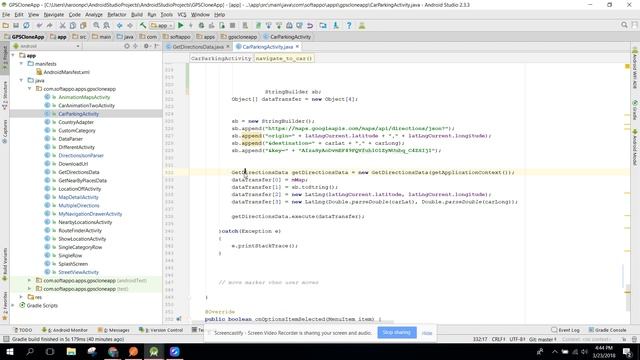640x360 pixels.
Task: Expand the androidTest package node
Action: click(x=29, y=280)
